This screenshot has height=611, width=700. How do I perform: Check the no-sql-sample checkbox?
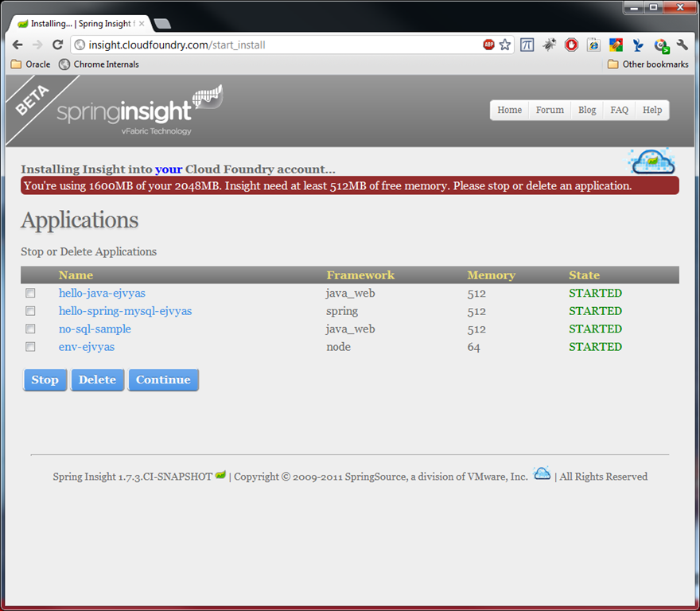coord(30,329)
